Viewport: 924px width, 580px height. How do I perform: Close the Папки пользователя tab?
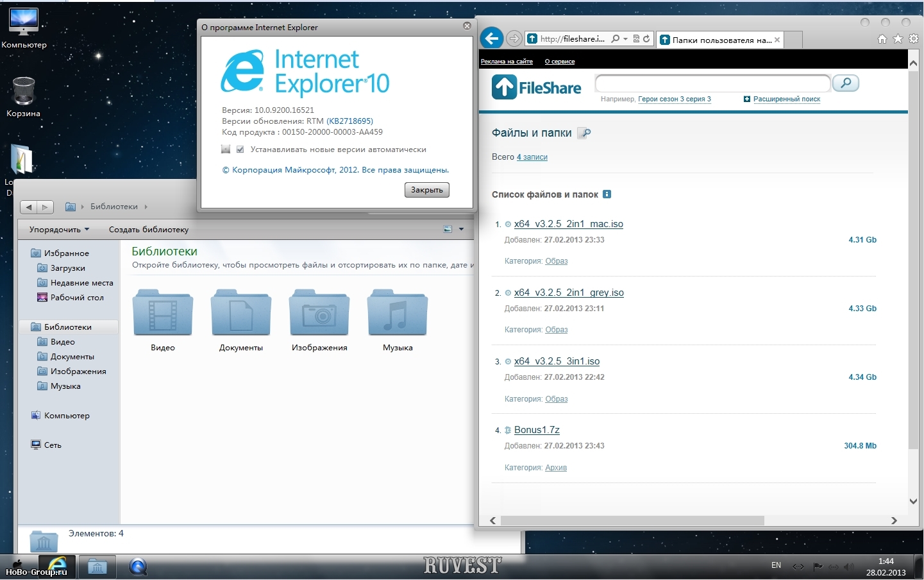[777, 40]
